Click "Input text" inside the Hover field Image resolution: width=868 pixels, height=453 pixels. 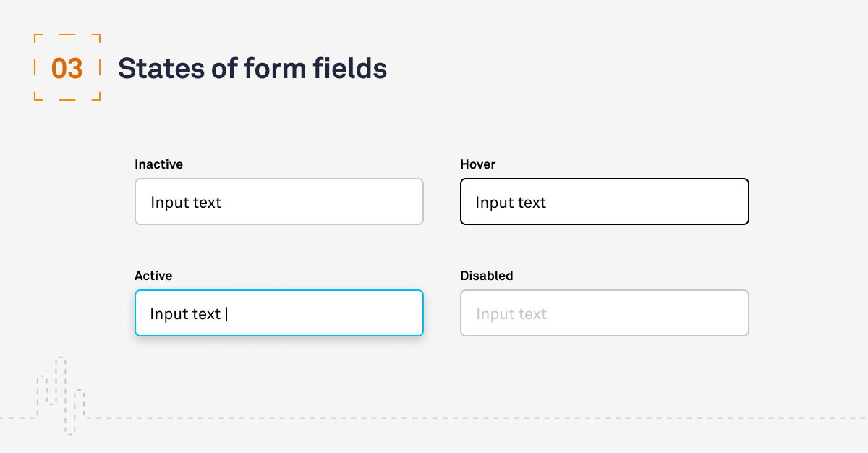point(511,203)
